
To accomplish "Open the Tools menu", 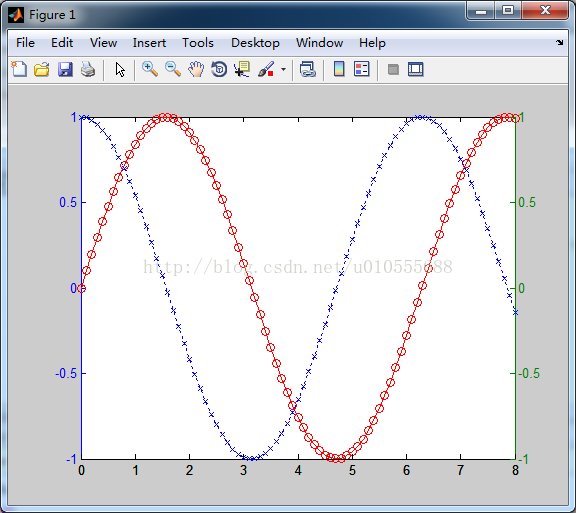I will 198,43.
